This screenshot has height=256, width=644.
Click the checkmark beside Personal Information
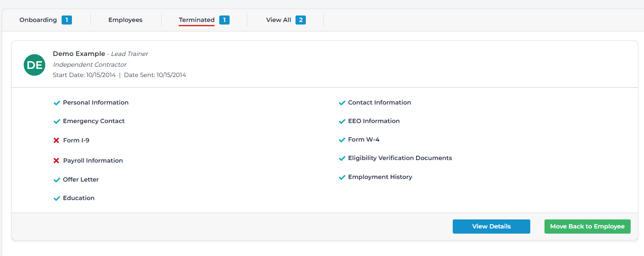point(56,103)
